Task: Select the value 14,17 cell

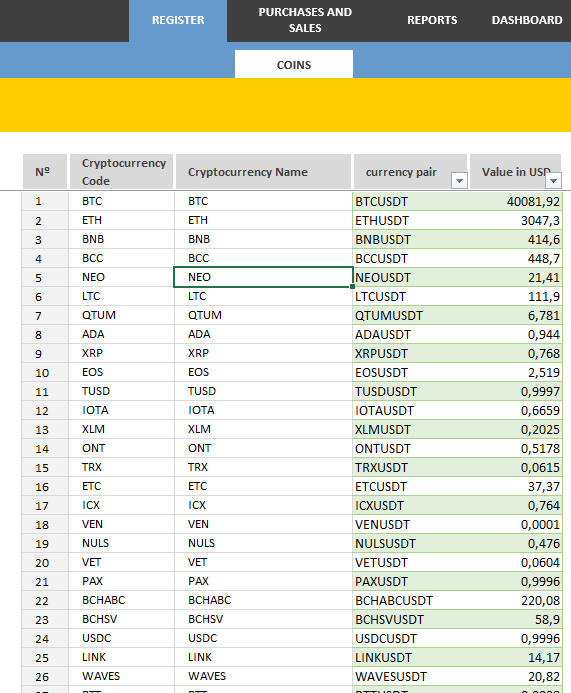Action: point(515,658)
